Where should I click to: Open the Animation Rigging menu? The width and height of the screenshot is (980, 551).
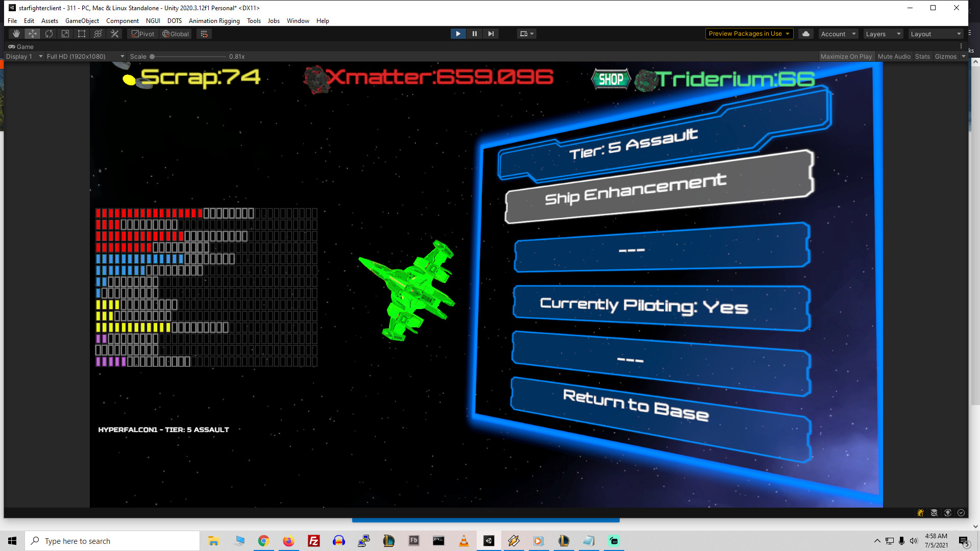(x=214, y=21)
